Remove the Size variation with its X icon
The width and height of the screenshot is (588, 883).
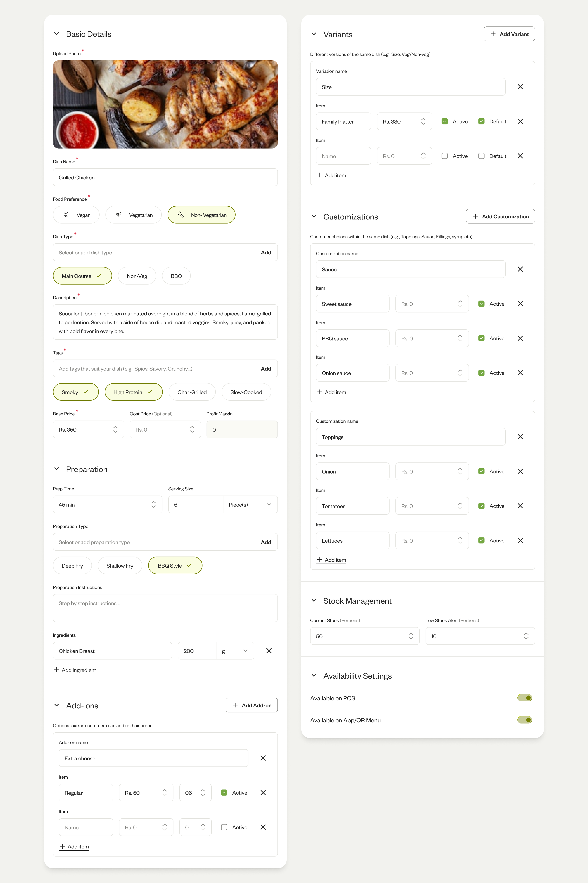click(520, 87)
